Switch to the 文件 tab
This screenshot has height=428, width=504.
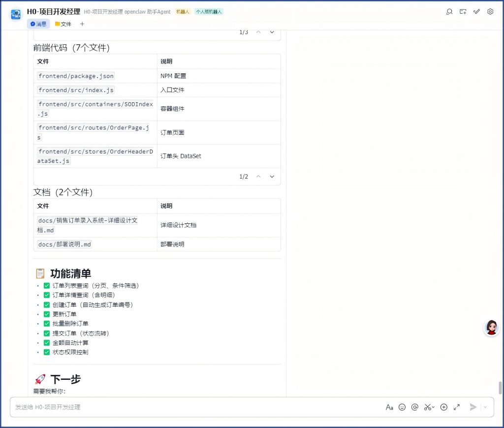click(x=63, y=24)
